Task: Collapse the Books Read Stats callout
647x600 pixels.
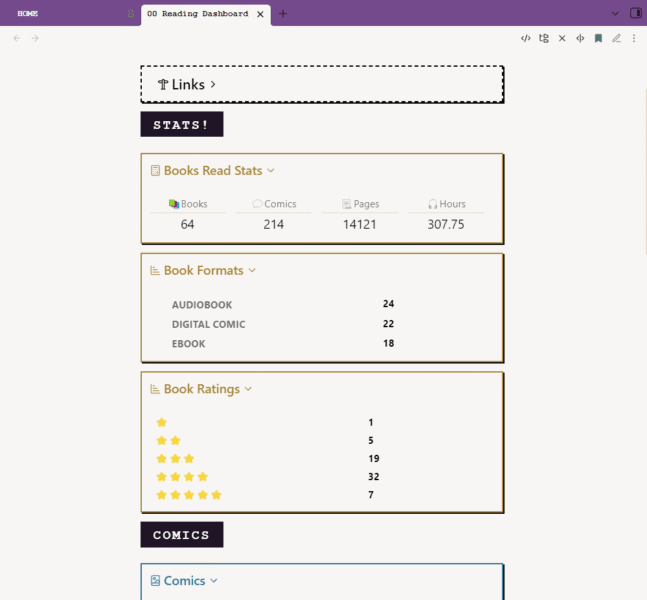Action: (x=271, y=171)
